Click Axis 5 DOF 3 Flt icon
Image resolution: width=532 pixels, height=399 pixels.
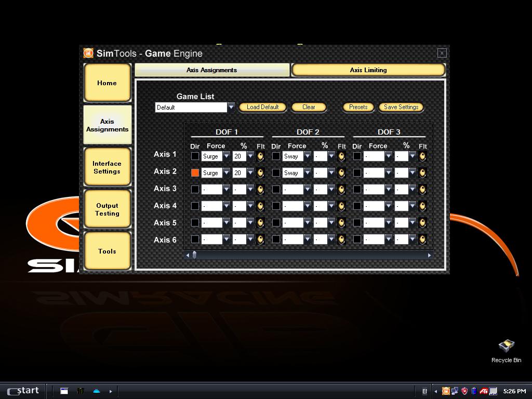click(x=422, y=222)
